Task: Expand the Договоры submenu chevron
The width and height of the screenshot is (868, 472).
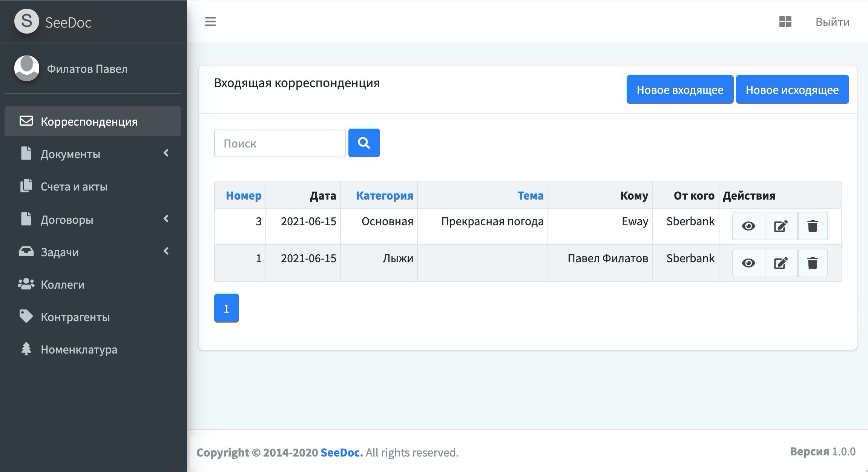Action: coord(166,218)
